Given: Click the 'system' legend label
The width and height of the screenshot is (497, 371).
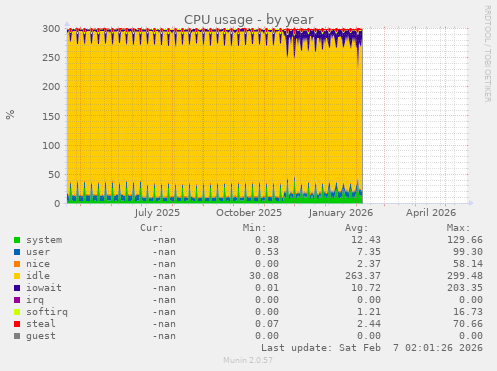Looking at the screenshot, I should point(44,240).
